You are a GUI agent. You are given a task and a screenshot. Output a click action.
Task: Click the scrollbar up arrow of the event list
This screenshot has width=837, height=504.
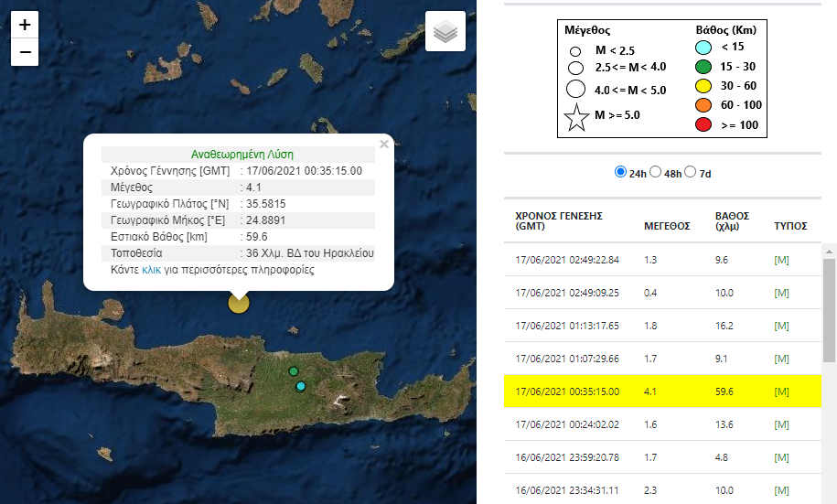click(x=829, y=251)
